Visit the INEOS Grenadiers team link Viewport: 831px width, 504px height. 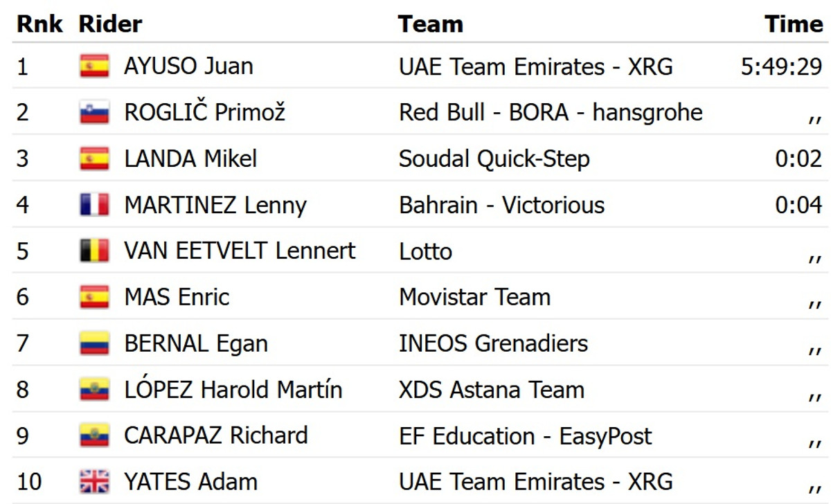[x=493, y=343]
